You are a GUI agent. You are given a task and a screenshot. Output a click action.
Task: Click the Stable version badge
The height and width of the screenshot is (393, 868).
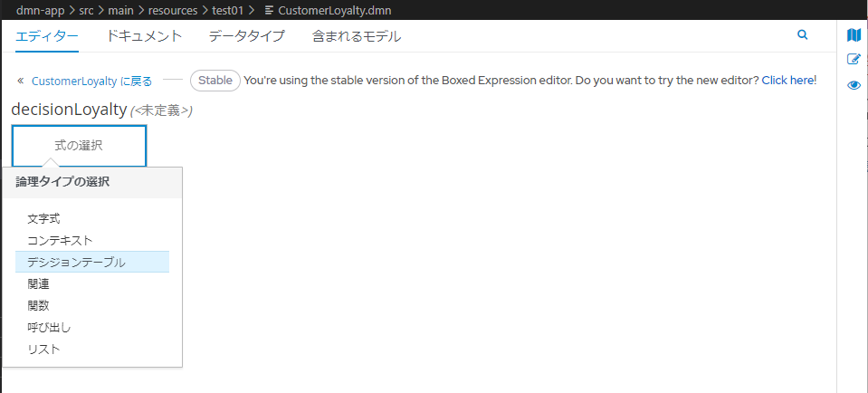point(215,81)
